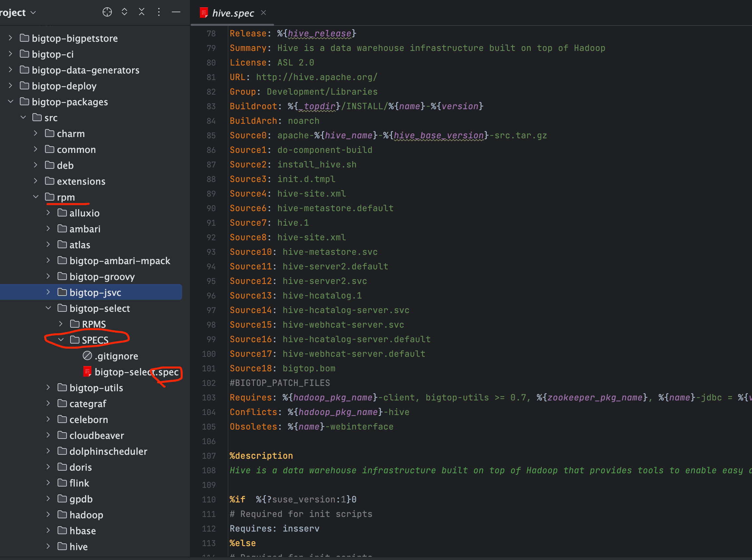Image resolution: width=752 pixels, height=560 pixels.
Task: Select the dolphinscheduler folder
Action: tap(109, 451)
